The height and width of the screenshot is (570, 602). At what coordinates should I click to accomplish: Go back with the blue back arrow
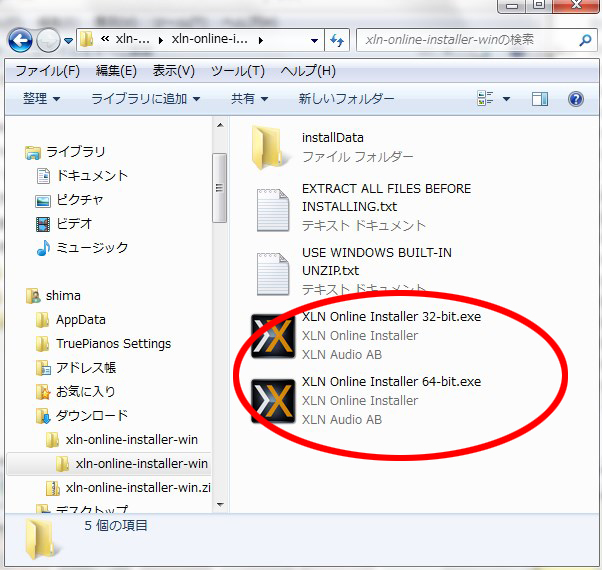tap(20, 40)
